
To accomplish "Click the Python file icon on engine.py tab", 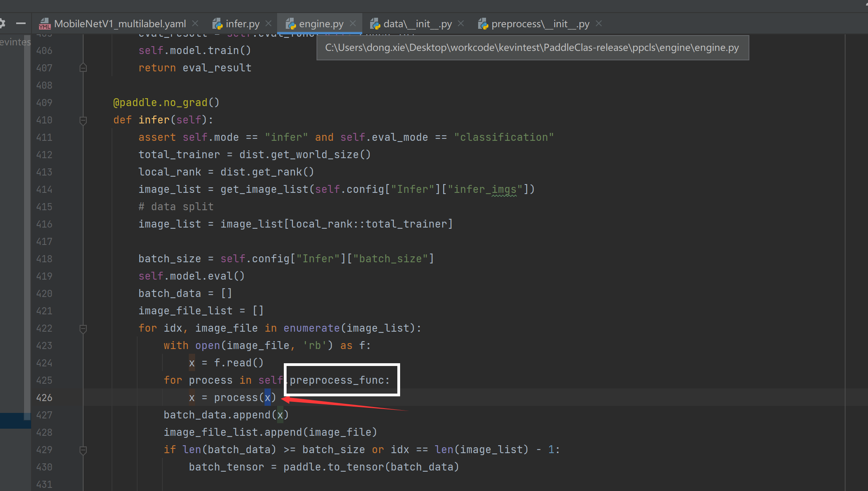I will [x=291, y=24].
